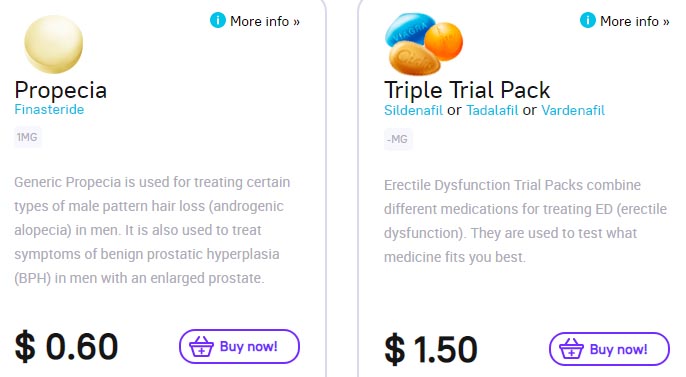Image resolution: width=686 pixels, height=377 pixels.
Task: Click the basket icon in Propecia's Buy button
Action: pyautogui.click(x=201, y=346)
